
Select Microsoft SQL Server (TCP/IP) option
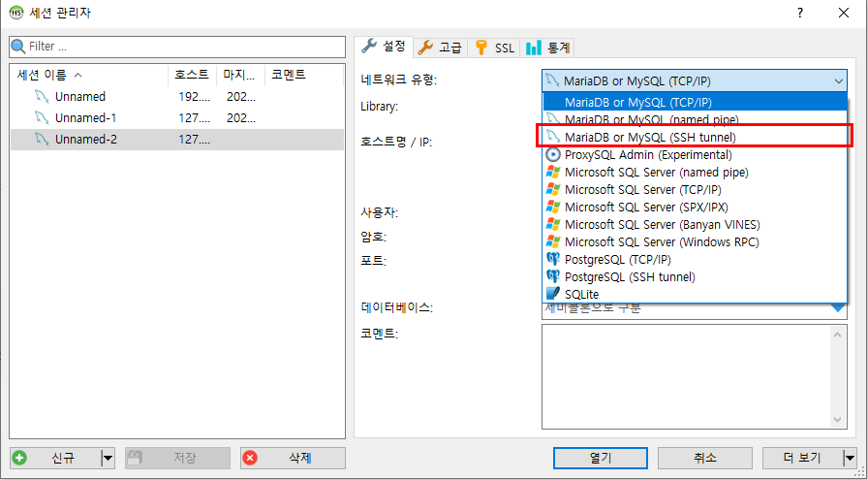[695, 189]
